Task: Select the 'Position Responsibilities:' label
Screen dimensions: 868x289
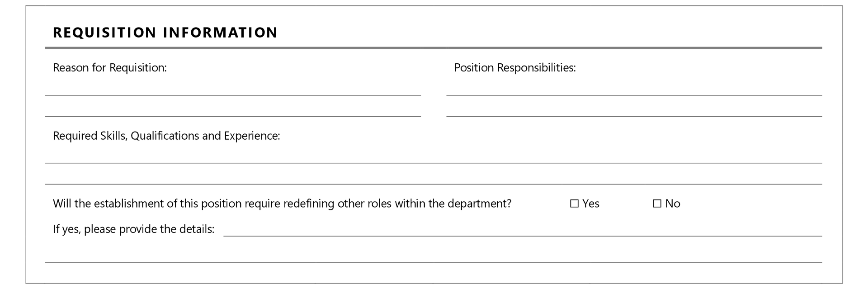Action: point(515,68)
